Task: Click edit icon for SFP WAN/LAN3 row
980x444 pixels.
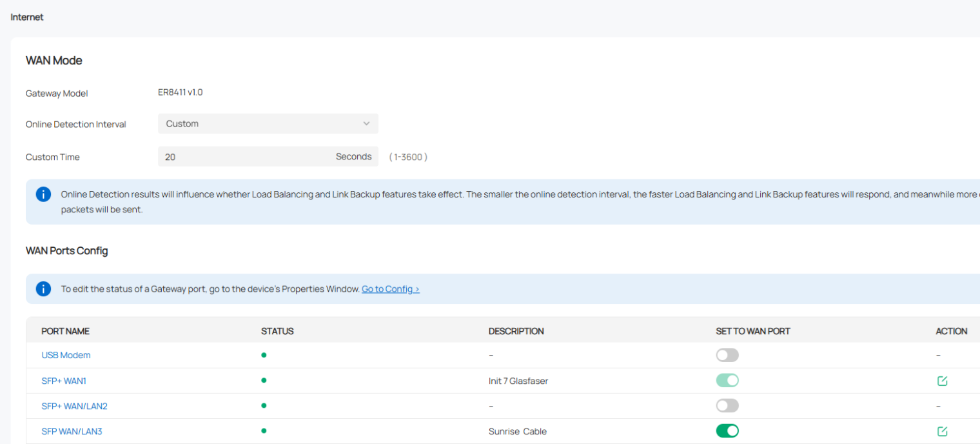Action: [942, 431]
